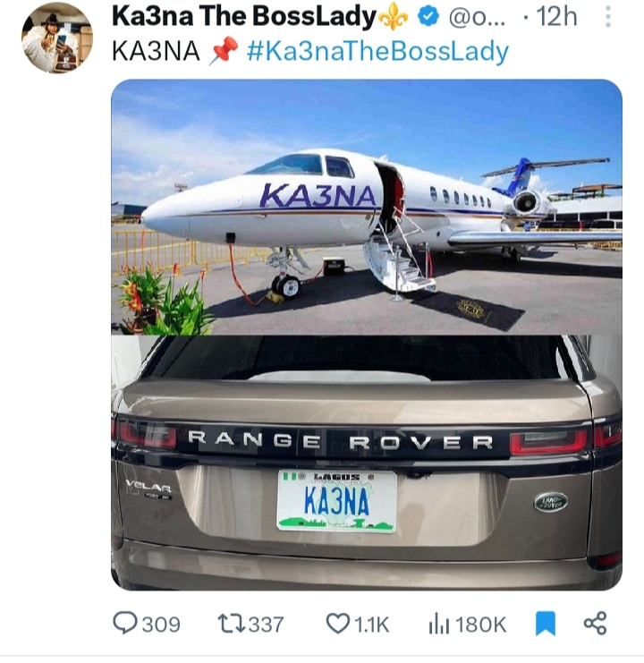Click the share icon

(595, 624)
